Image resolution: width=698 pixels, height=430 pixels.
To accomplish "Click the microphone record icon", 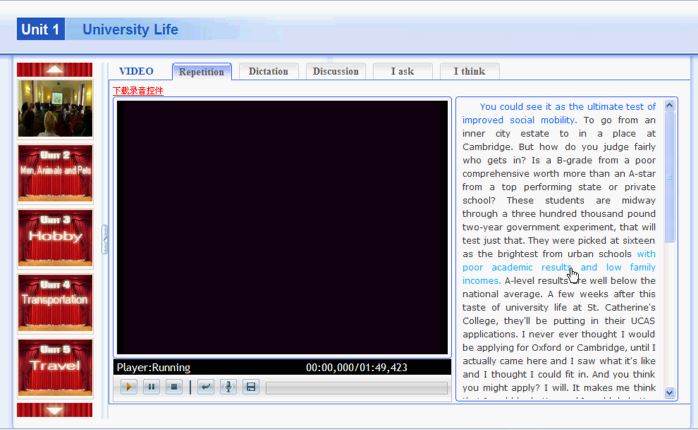I will pyautogui.click(x=228, y=387).
